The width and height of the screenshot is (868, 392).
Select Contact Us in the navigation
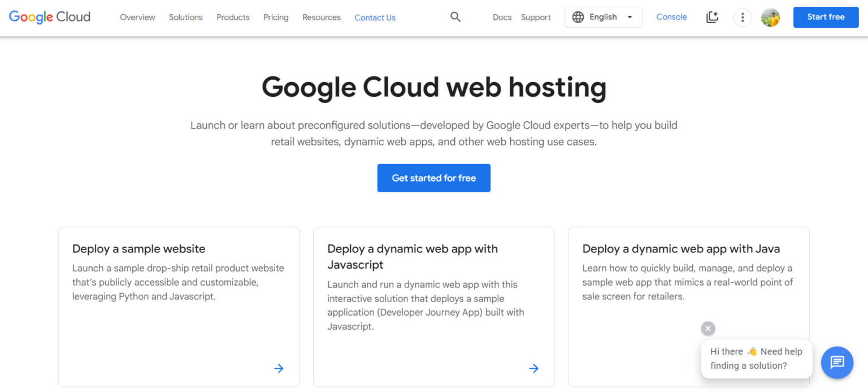coord(375,18)
